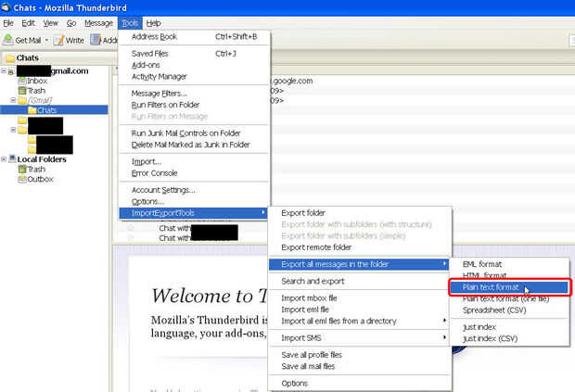Select Save all profile files

360,355
